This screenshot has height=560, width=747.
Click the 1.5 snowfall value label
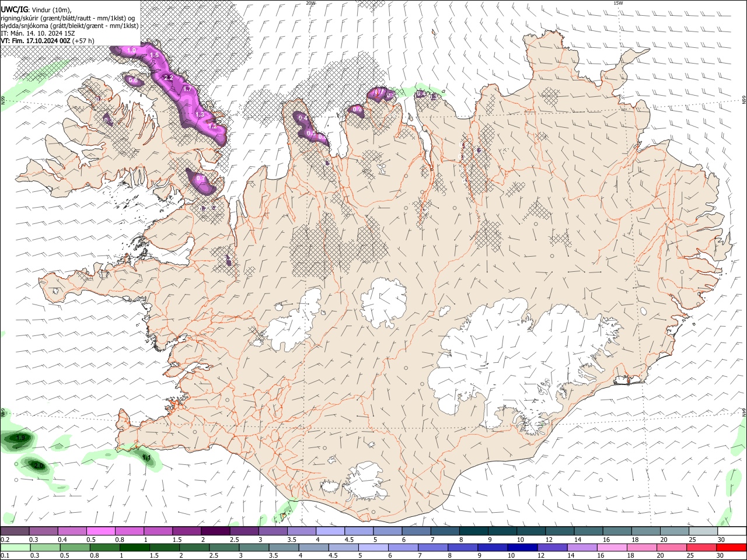[155, 55]
